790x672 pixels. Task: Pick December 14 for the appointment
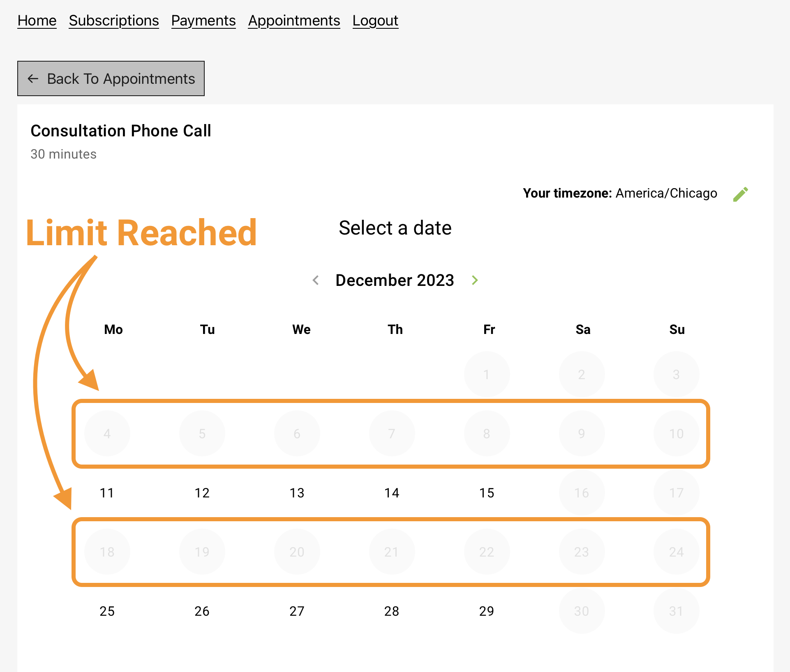pos(392,492)
